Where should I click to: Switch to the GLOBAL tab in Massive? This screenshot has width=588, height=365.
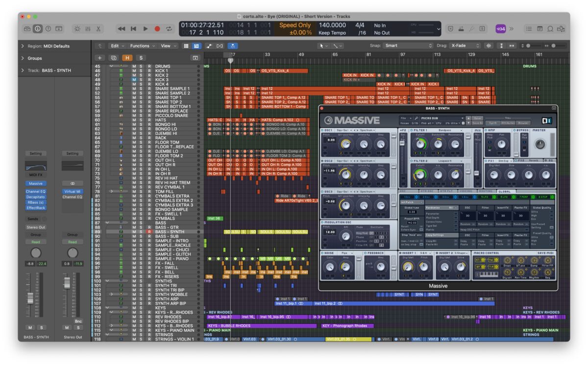pyautogui.click(x=505, y=191)
